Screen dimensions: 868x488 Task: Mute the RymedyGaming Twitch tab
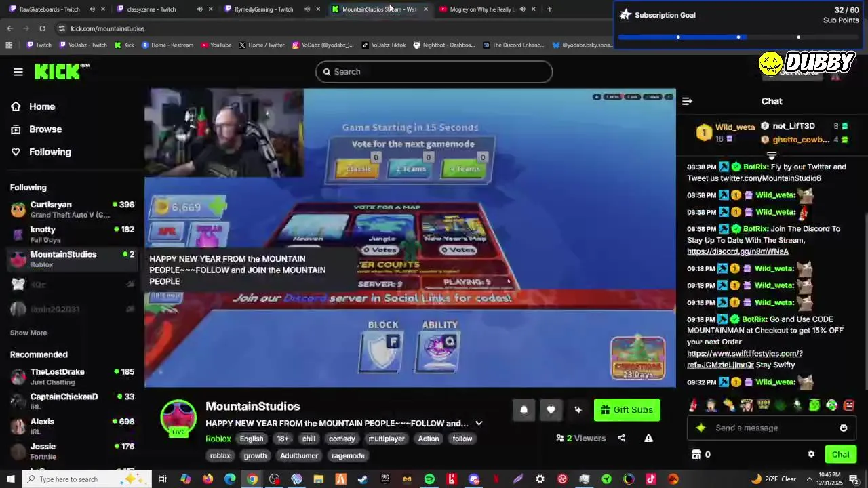click(x=307, y=9)
